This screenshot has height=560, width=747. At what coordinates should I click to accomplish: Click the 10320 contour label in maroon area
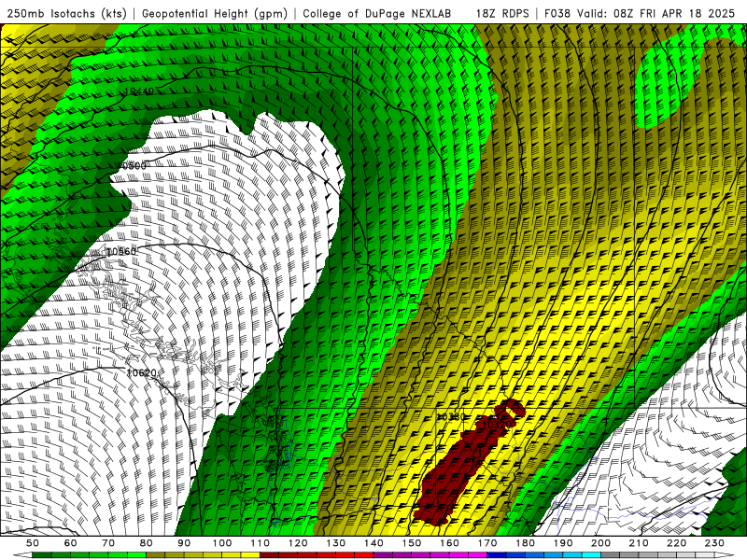tap(496, 424)
